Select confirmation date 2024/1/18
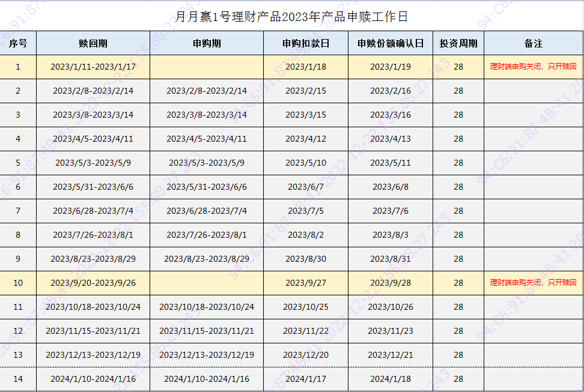This screenshot has width=584, height=392. [x=391, y=379]
